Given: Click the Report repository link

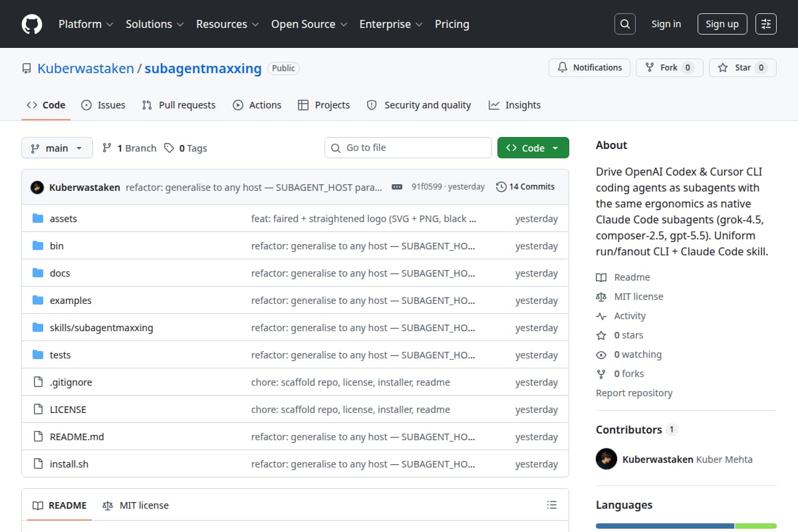Looking at the screenshot, I should 634,393.
